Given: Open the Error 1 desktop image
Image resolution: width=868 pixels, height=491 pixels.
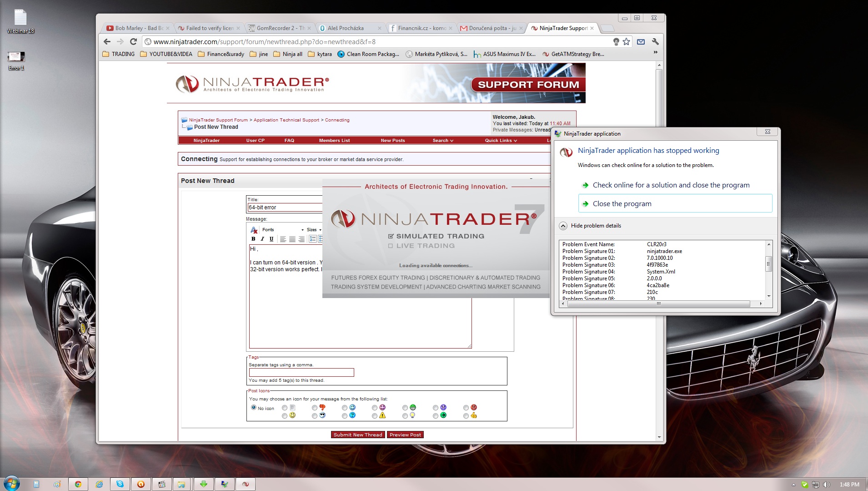Looking at the screenshot, I should pyautogui.click(x=16, y=61).
